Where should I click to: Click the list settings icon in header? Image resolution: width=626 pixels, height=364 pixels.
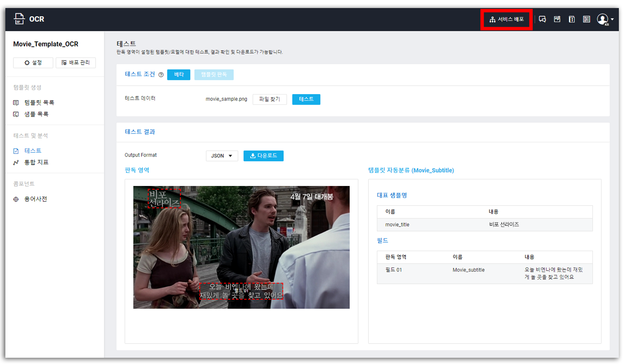[x=586, y=19]
